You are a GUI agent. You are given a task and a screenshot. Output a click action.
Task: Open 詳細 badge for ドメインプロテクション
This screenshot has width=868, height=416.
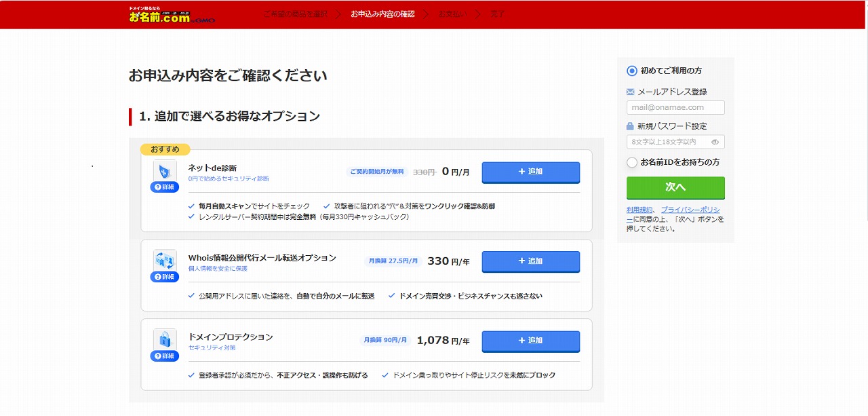pyautogui.click(x=165, y=356)
